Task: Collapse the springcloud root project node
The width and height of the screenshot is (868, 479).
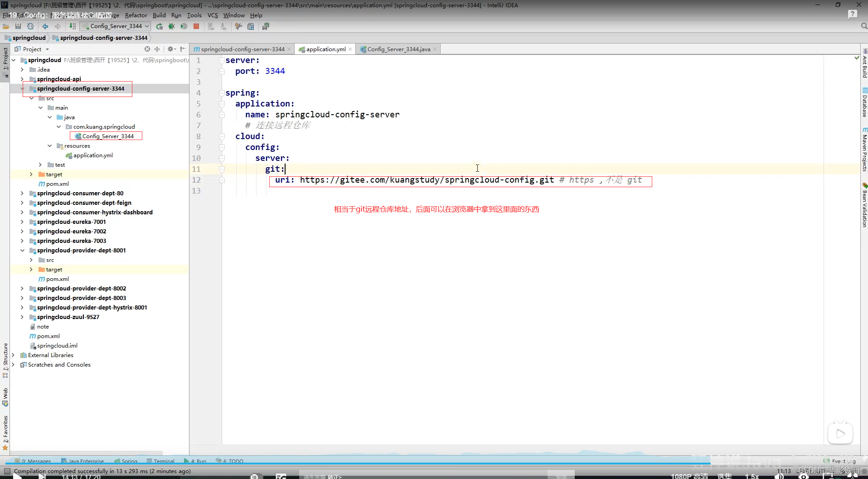Action: click(x=14, y=60)
